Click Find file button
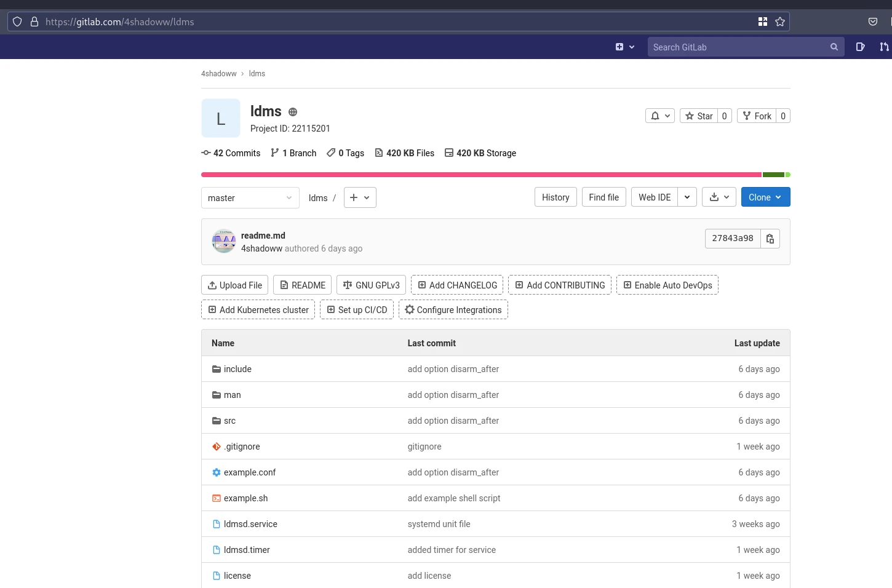The height and width of the screenshot is (588, 892). click(604, 197)
